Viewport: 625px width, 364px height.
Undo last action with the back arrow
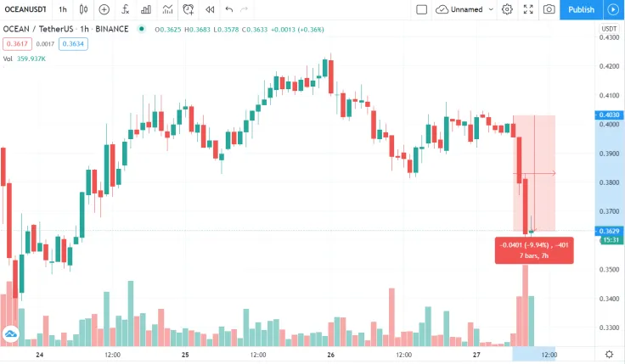(x=228, y=9)
